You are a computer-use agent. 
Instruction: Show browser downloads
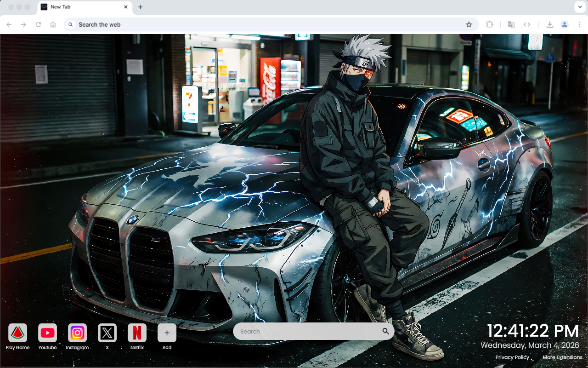pyautogui.click(x=549, y=24)
